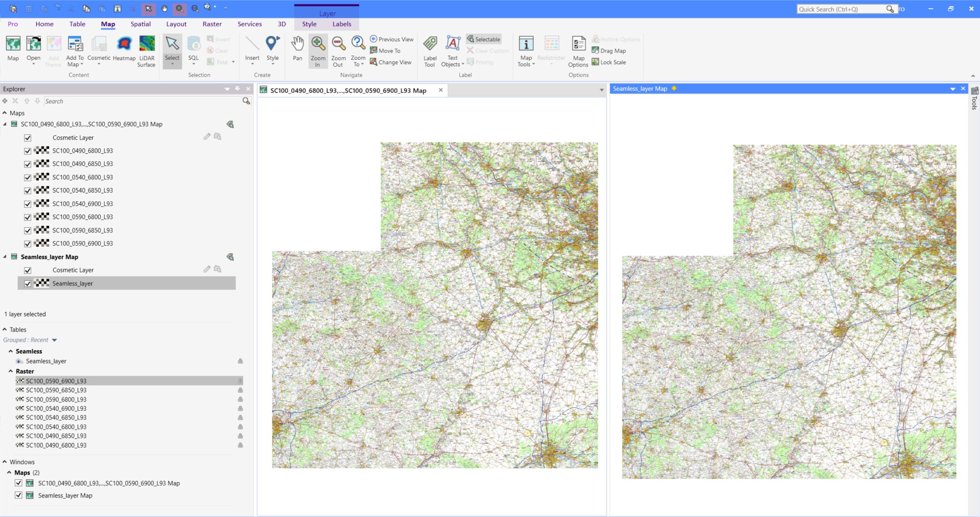The image size is (980, 517).
Task: Open the Add To Map menu button
Action: coord(75,51)
